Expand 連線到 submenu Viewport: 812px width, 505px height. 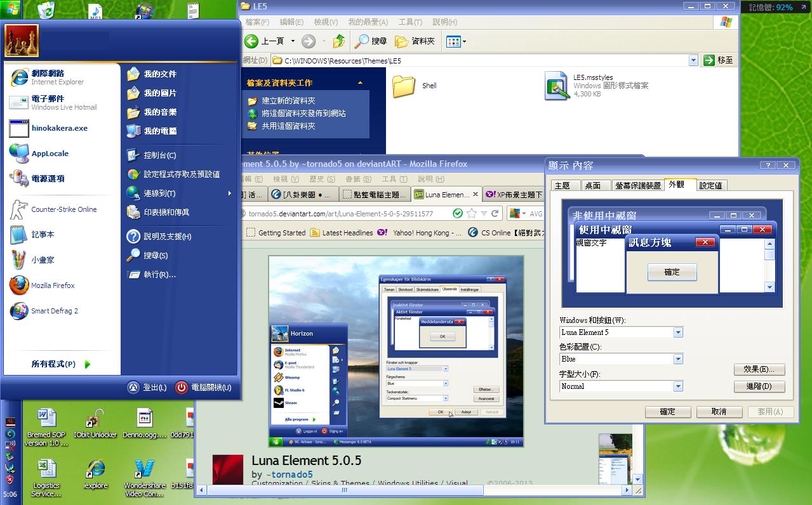pyautogui.click(x=180, y=193)
